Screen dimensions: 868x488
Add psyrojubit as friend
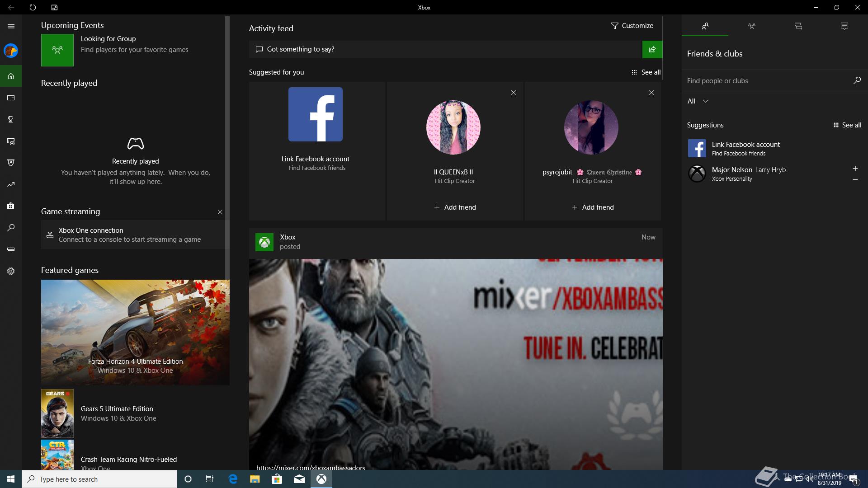click(593, 207)
